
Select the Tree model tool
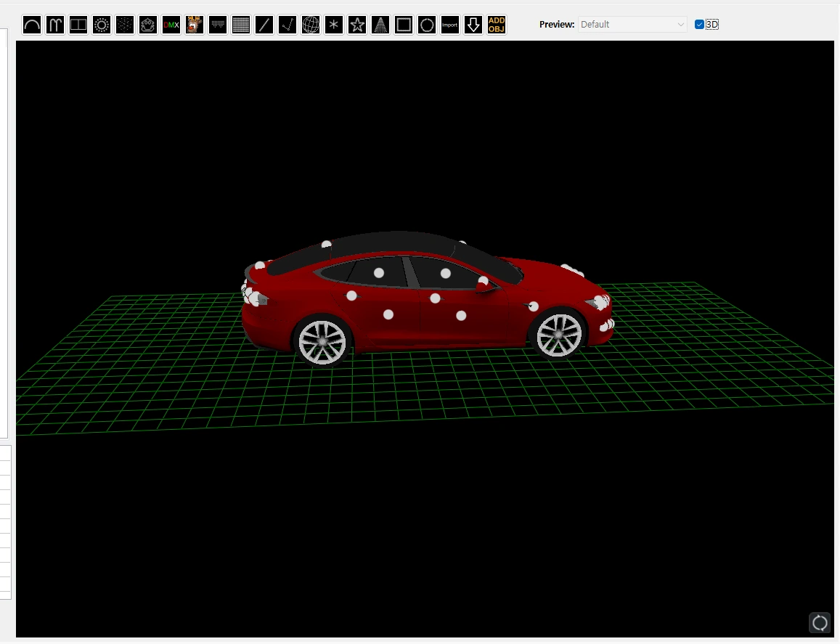380,25
